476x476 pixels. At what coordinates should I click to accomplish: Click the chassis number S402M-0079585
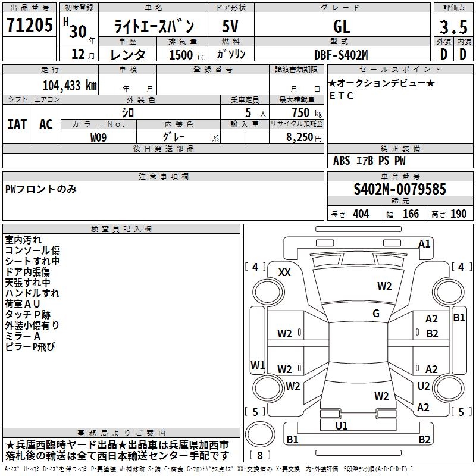point(399,190)
